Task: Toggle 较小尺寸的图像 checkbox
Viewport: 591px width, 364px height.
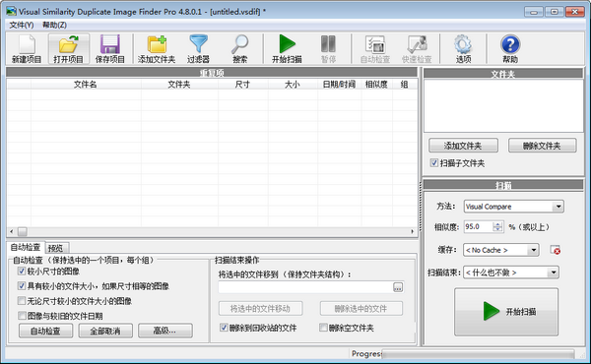Action: 22,271
